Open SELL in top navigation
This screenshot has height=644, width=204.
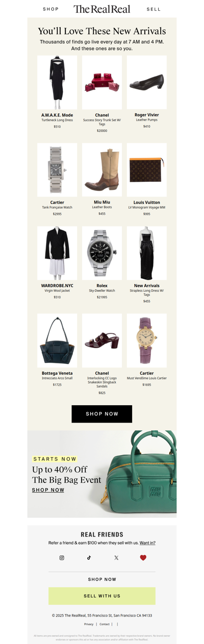pyautogui.click(x=154, y=9)
